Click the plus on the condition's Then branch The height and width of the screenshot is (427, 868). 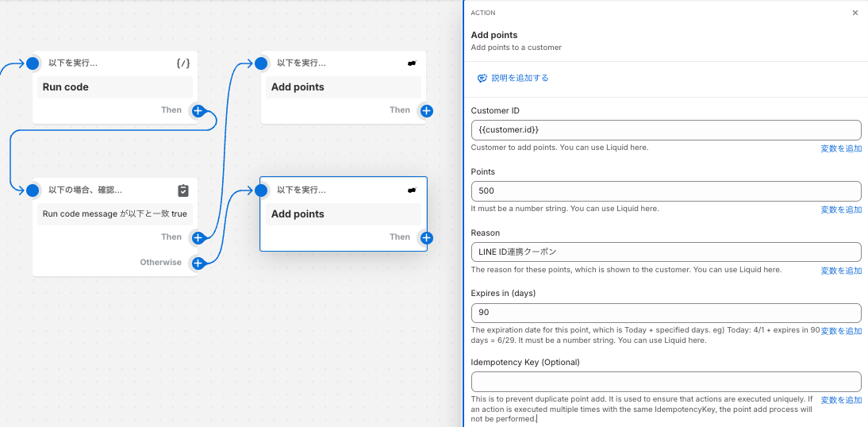coord(198,237)
